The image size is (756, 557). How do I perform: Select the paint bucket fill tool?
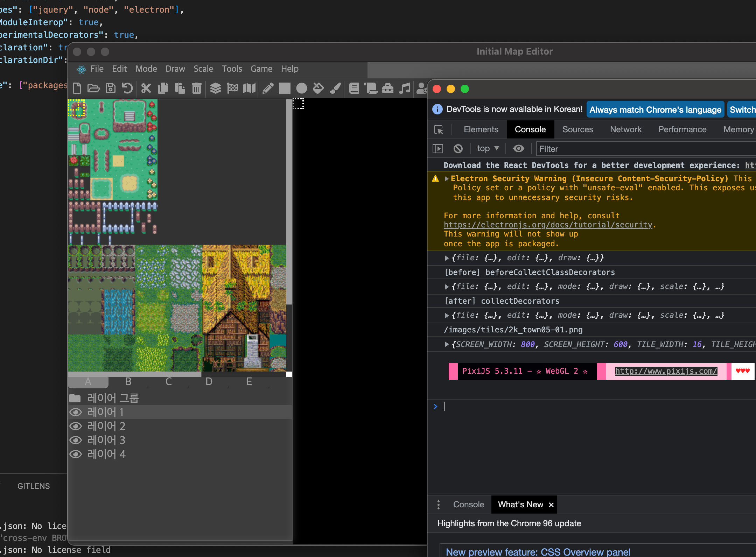(318, 88)
